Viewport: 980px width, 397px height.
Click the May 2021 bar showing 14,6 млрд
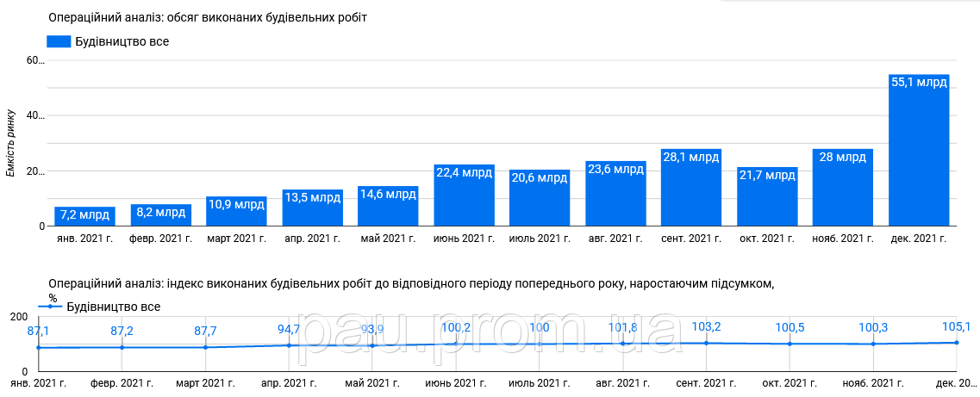[x=388, y=206]
